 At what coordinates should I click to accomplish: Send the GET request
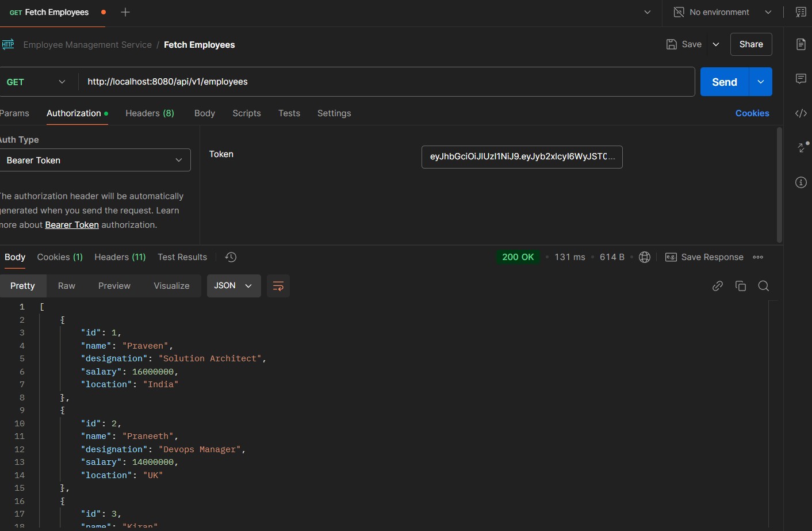click(725, 82)
